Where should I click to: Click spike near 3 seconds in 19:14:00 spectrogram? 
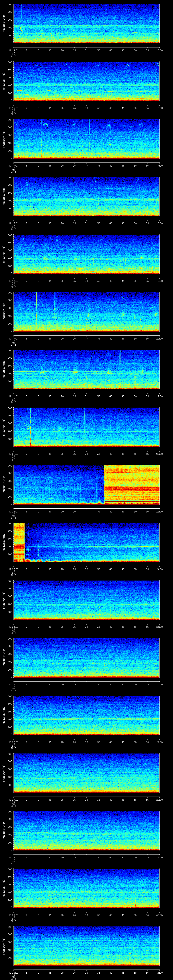22,13
